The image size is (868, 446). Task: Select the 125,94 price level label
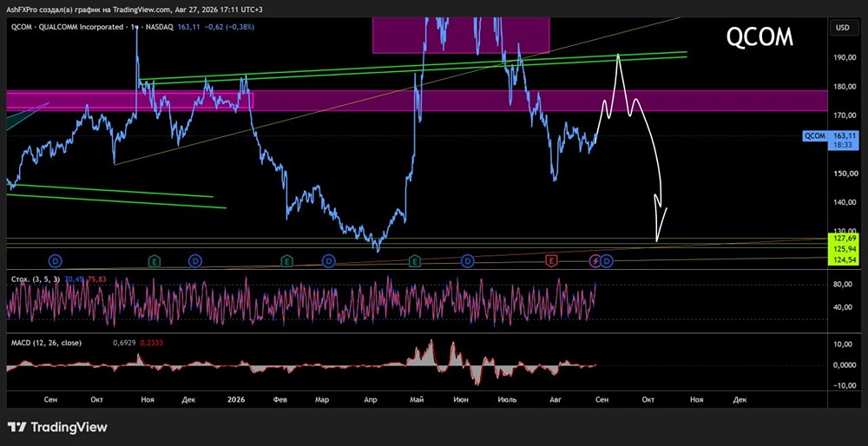click(843, 249)
